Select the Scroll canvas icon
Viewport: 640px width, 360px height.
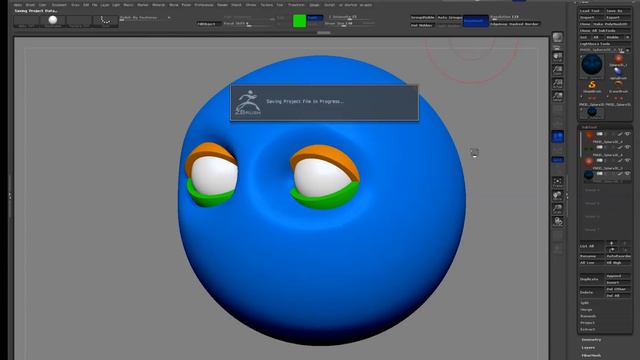click(x=558, y=57)
